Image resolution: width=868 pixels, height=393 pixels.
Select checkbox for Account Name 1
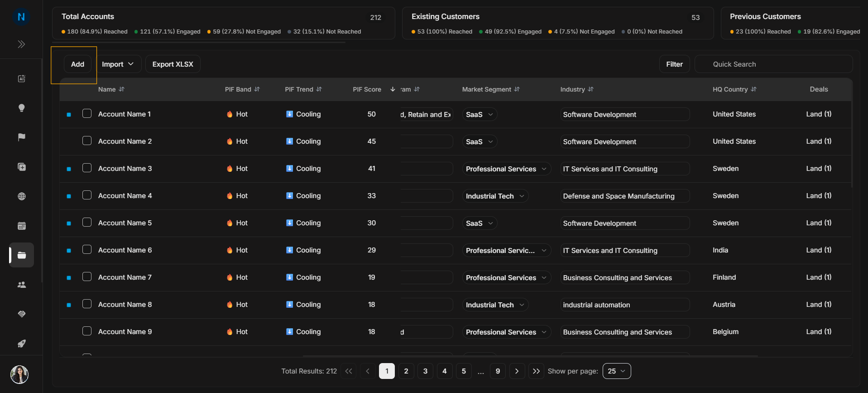pyautogui.click(x=87, y=113)
